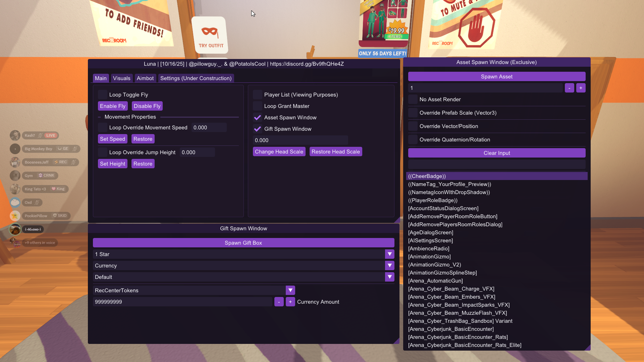Screen dimensions: 644x362
Task: Click the heart King badge beside King Tato <3
Action: click(x=58, y=189)
